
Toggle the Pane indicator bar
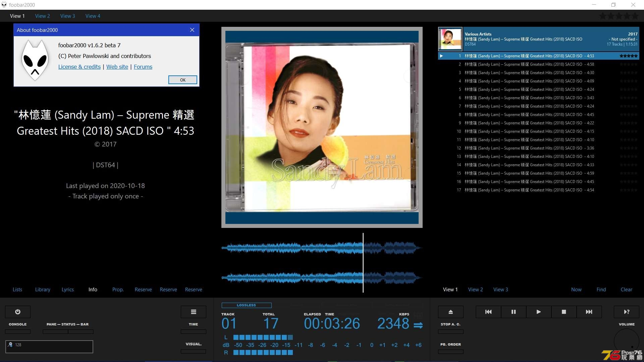pos(55,331)
